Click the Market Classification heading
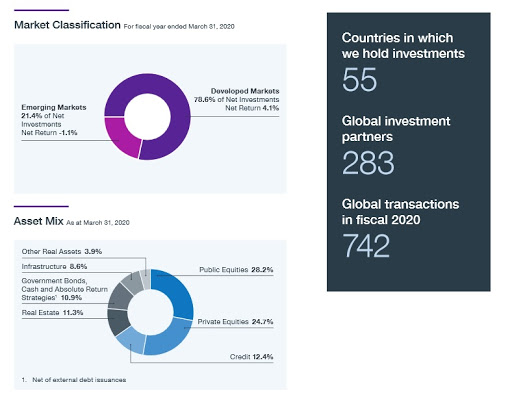The image size is (512, 408). 67,25
